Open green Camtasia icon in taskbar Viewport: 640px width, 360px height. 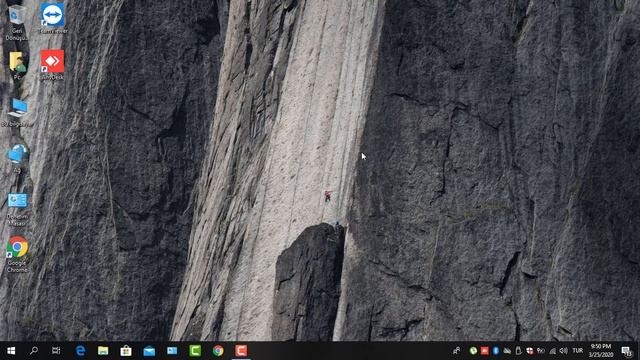coord(195,351)
